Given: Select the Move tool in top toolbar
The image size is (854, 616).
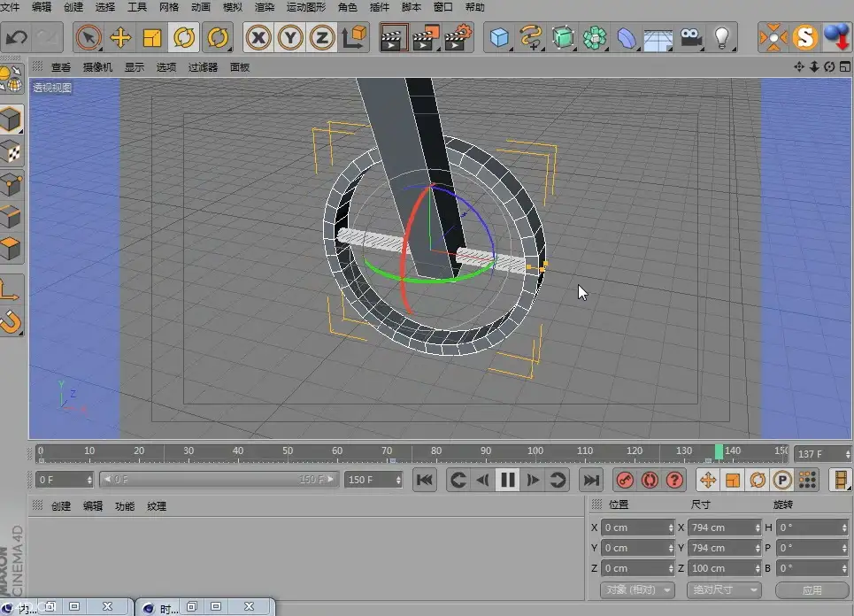Looking at the screenshot, I should [119, 37].
